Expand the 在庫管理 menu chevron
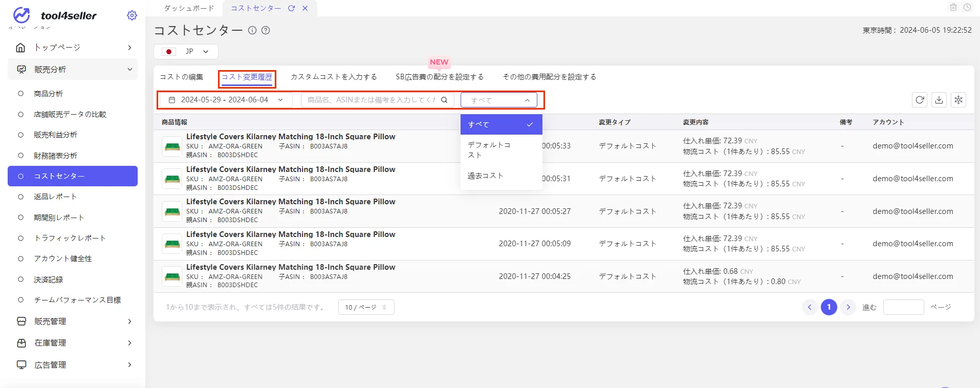Viewport: 980px width, 388px height. [129, 343]
